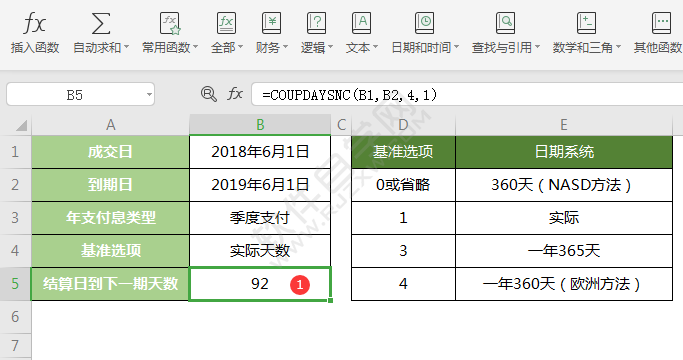This screenshot has height=360, width=683.
Task: Open the Logical (逻辑) functions icon
Action: click(317, 23)
